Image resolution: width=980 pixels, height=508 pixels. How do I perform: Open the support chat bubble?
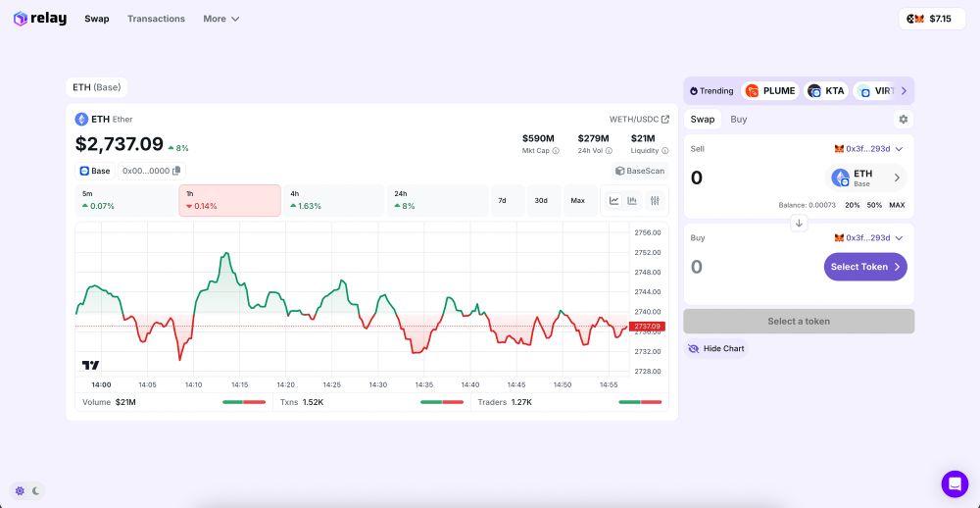[955, 483]
